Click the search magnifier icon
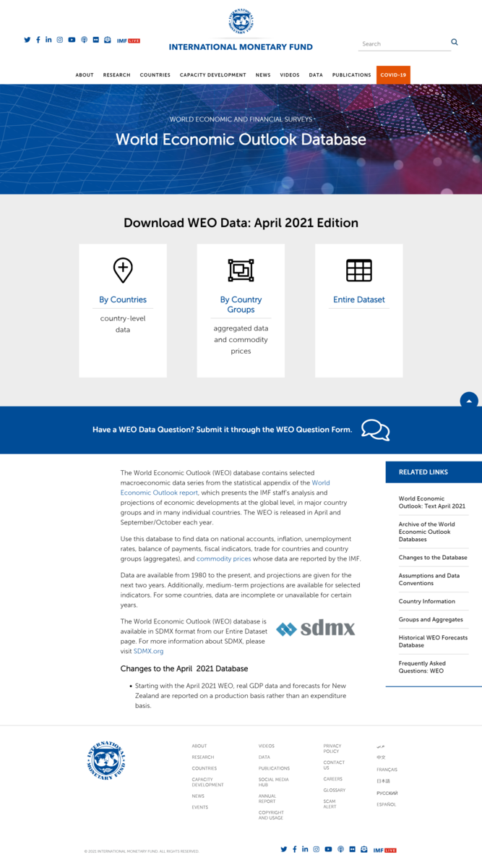 click(x=455, y=43)
